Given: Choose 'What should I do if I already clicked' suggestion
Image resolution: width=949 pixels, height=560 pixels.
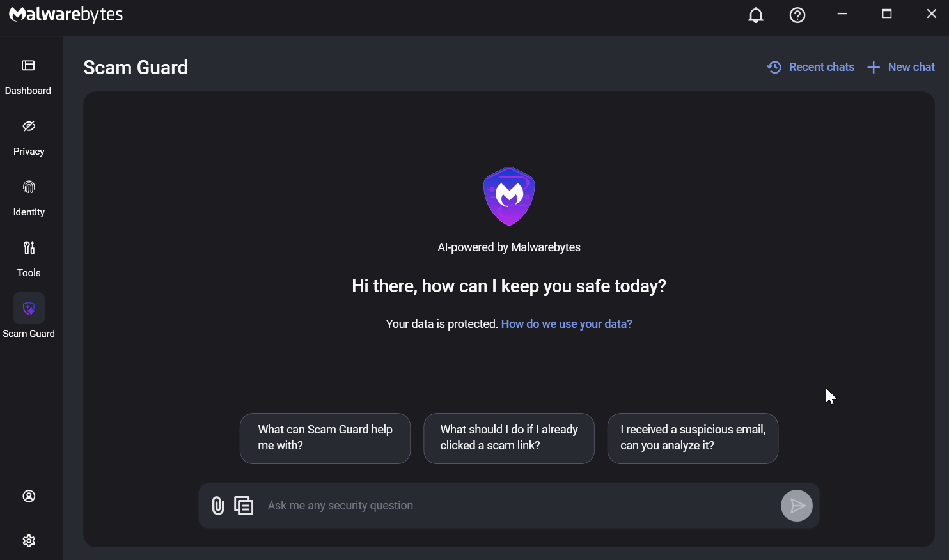Looking at the screenshot, I should pyautogui.click(x=509, y=439).
